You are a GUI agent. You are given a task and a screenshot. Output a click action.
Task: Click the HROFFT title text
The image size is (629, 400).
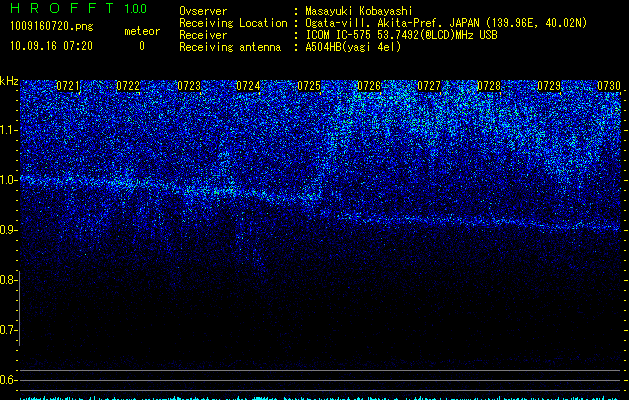[62, 8]
